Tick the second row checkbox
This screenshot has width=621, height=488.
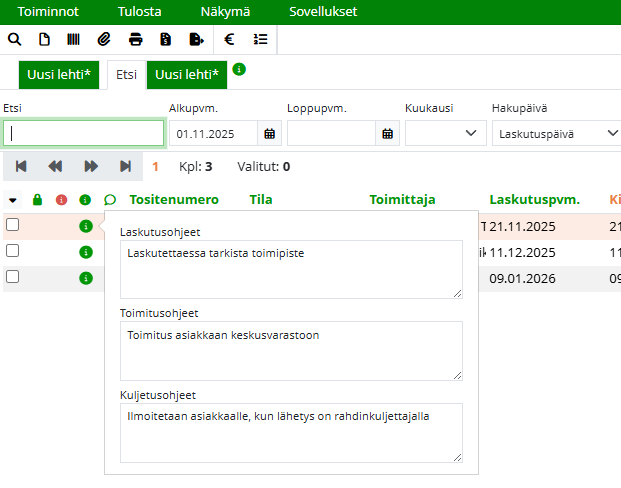(13, 251)
